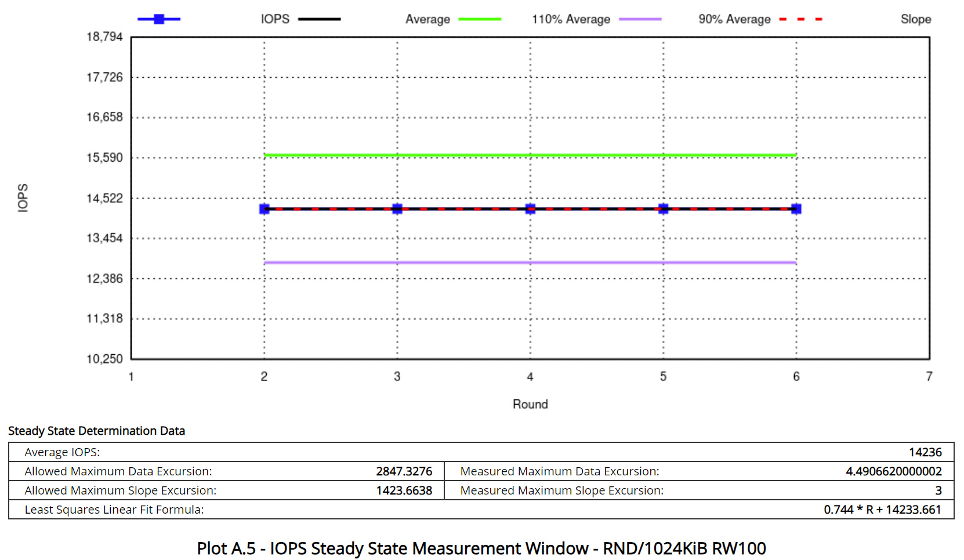Click the Plot A.5 caption title

[x=481, y=548]
